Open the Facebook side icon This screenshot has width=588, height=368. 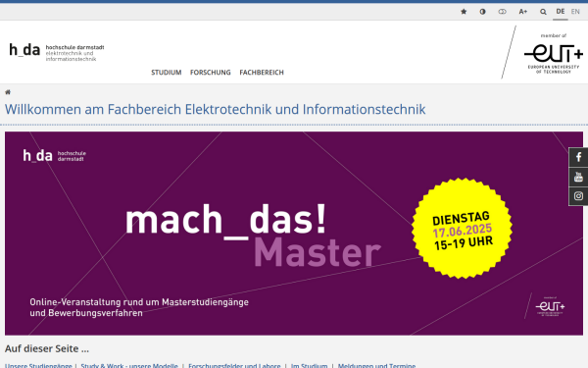click(578, 157)
